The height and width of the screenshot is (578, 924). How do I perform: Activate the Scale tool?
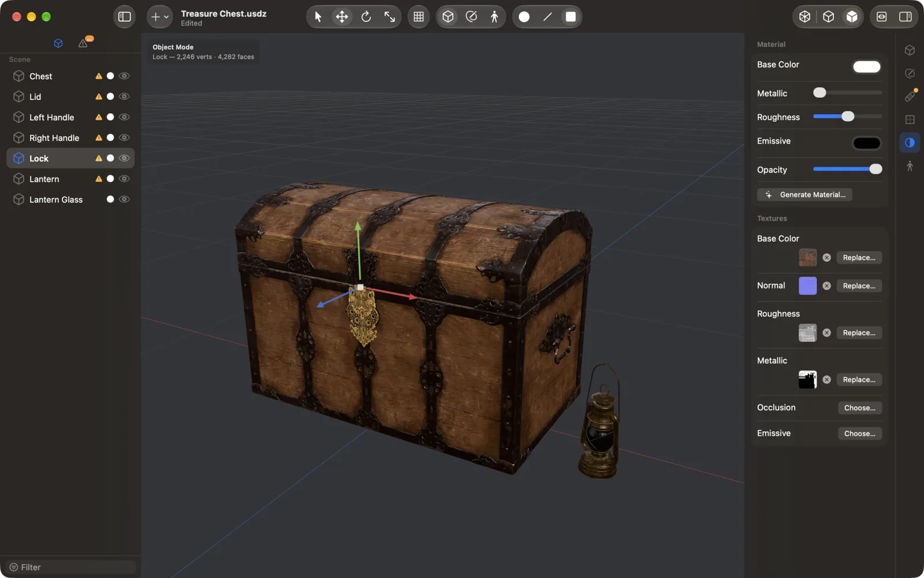click(x=390, y=17)
